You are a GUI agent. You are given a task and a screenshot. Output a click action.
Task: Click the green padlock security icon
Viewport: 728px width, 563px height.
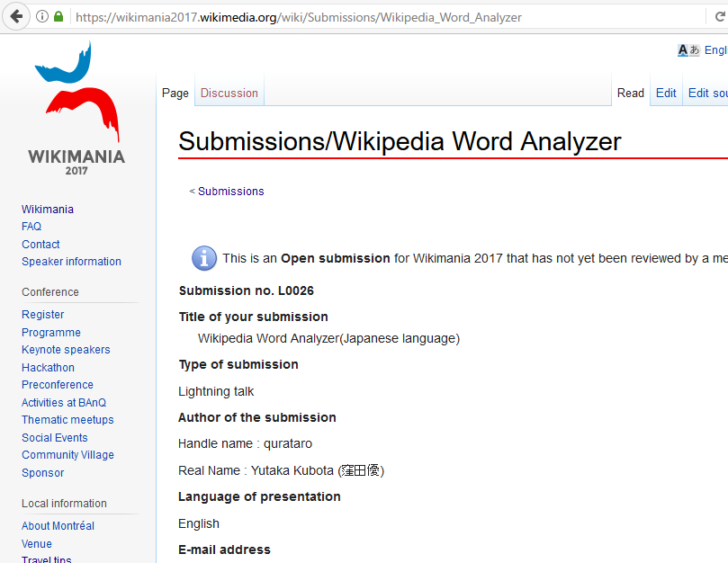(58, 17)
